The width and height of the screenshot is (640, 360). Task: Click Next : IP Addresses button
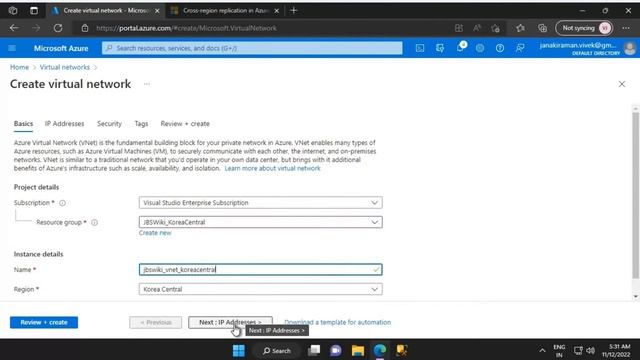click(x=230, y=322)
